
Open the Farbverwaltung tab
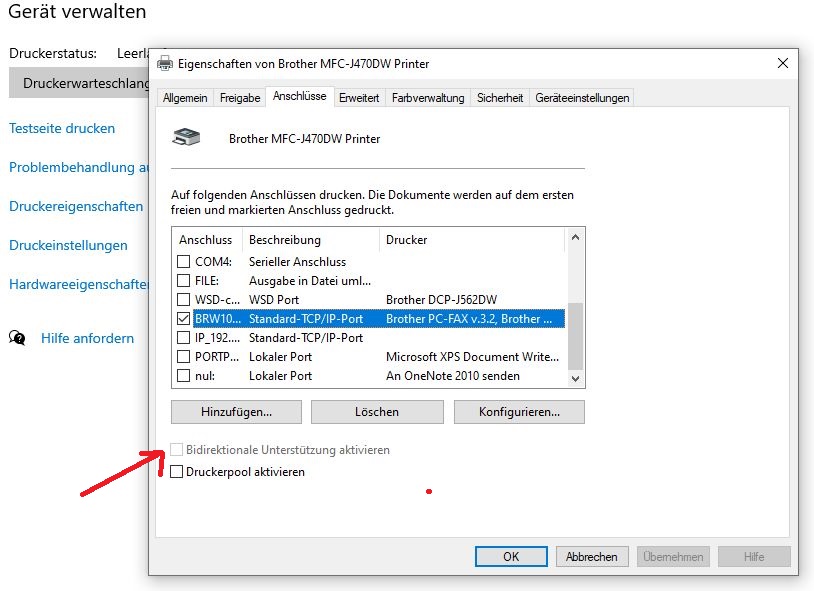(428, 98)
